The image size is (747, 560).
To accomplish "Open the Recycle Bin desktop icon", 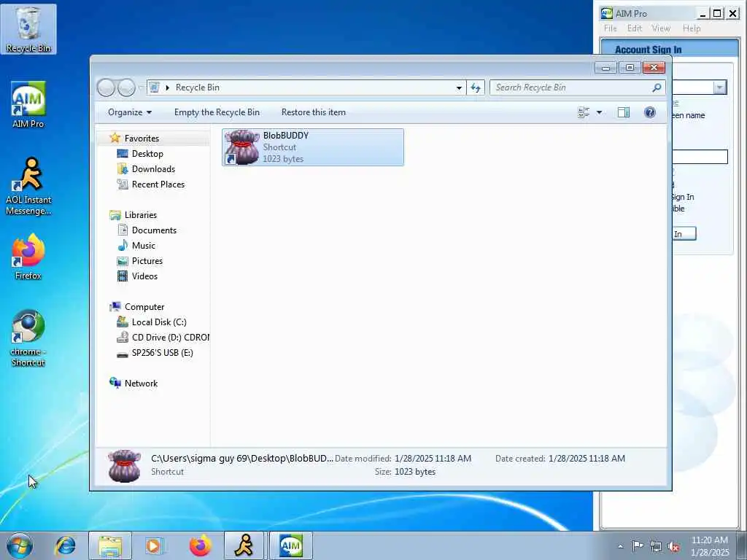I will click(28, 29).
